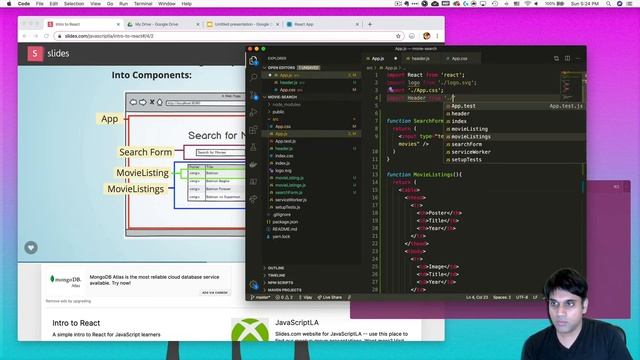
Task: Click Spaces indentation in status bar
Action: coord(502,297)
